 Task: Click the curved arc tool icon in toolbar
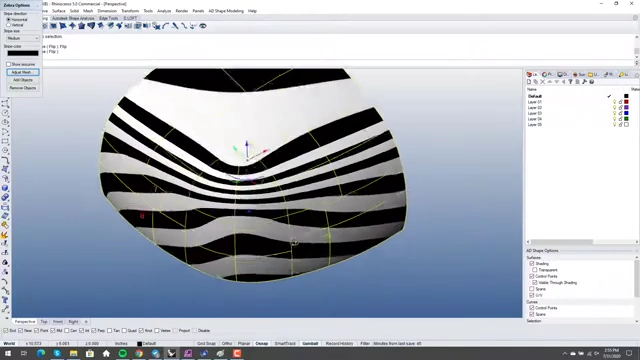pos(166,26)
